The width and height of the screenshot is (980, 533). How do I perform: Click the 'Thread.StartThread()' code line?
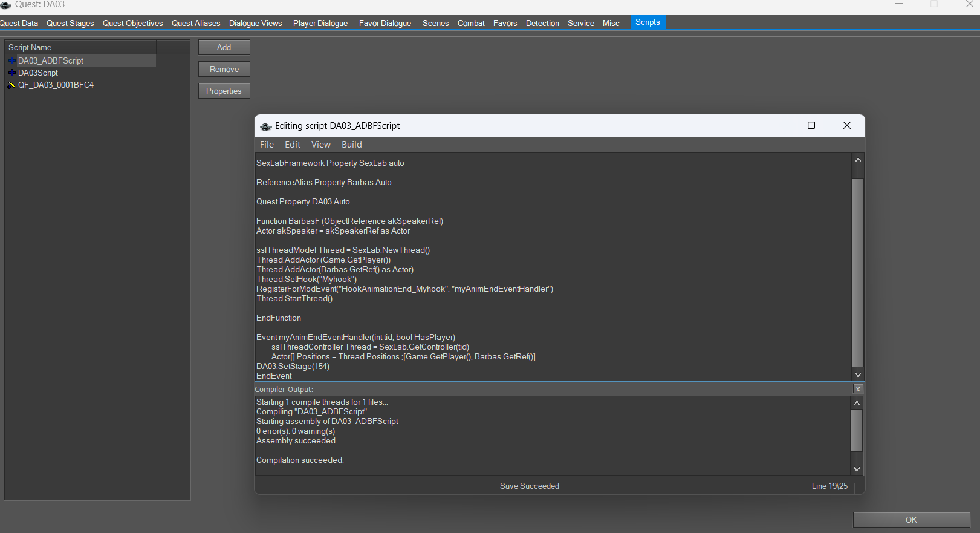[294, 298]
